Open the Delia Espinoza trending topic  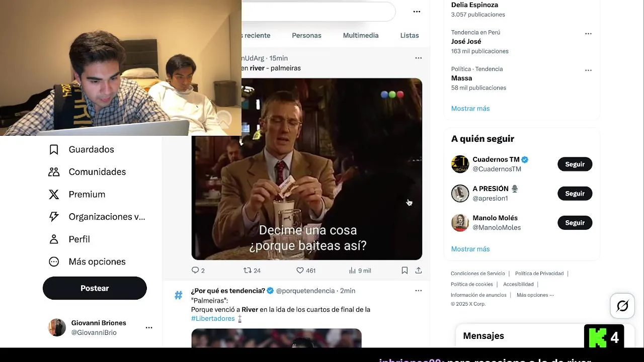[474, 5]
